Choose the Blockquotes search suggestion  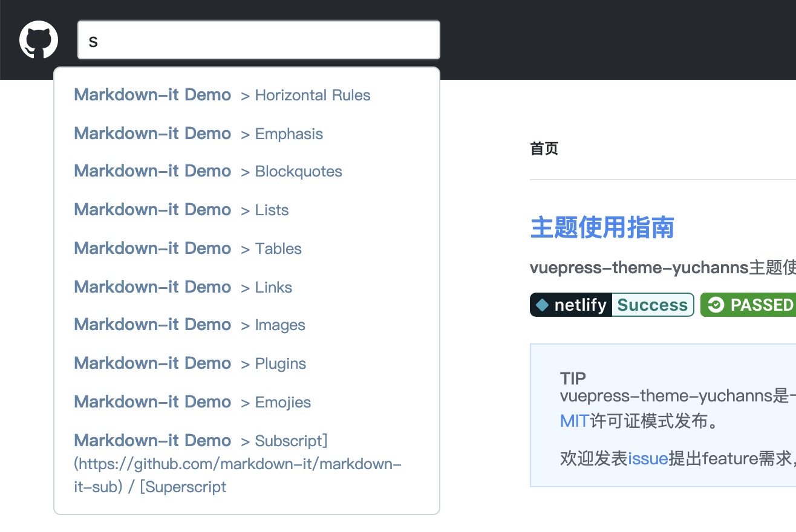pyautogui.click(x=247, y=171)
